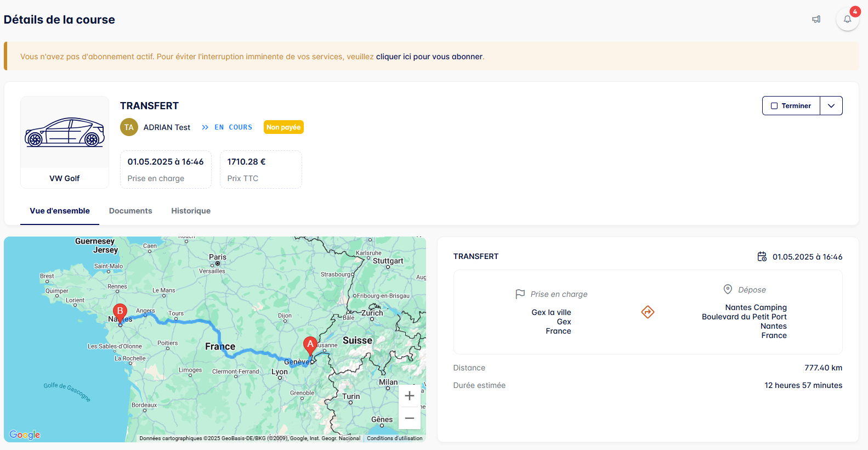
Task: Click the 01.05.2025 à 16:46 pickup date card
Action: click(x=166, y=170)
